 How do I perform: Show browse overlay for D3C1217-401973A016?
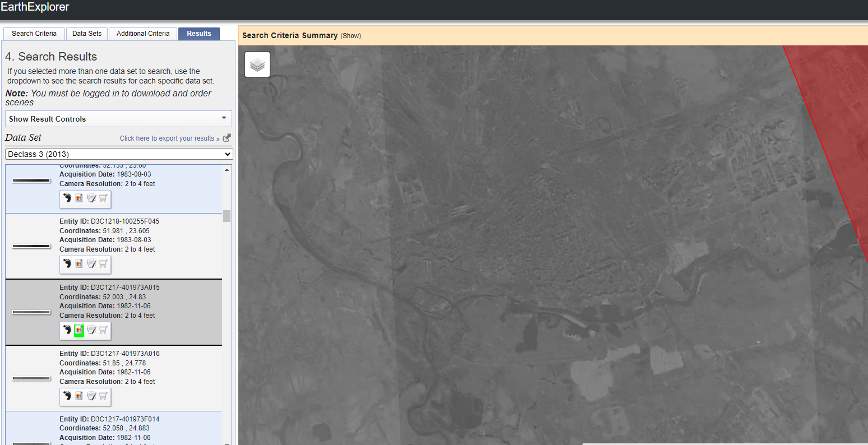click(x=79, y=396)
